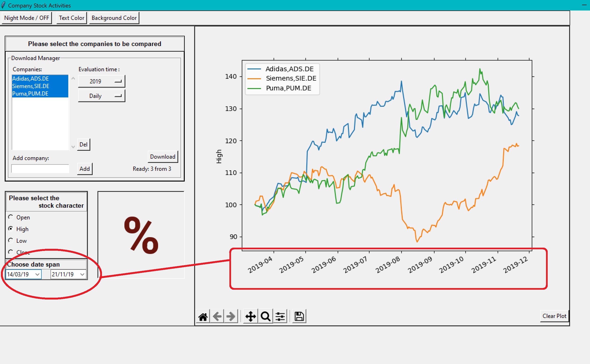Click the Add company input field
Image resolution: width=590 pixels, height=364 pixels.
(40, 169)
